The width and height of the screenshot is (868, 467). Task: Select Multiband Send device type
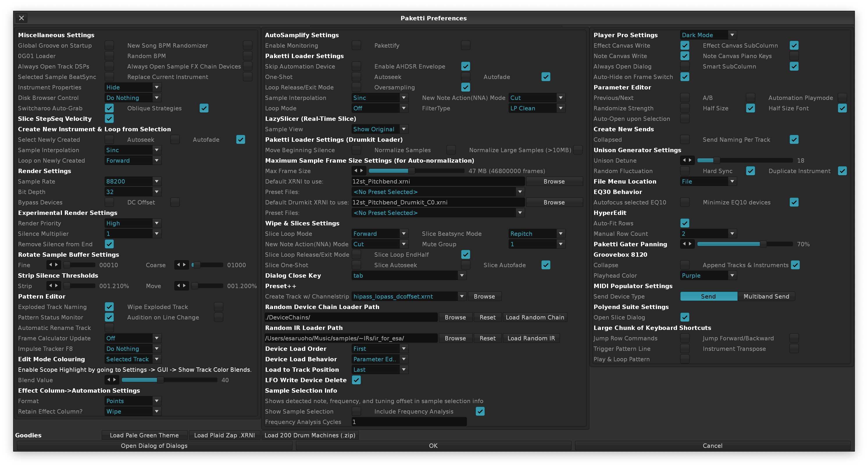tap(766, 296)
